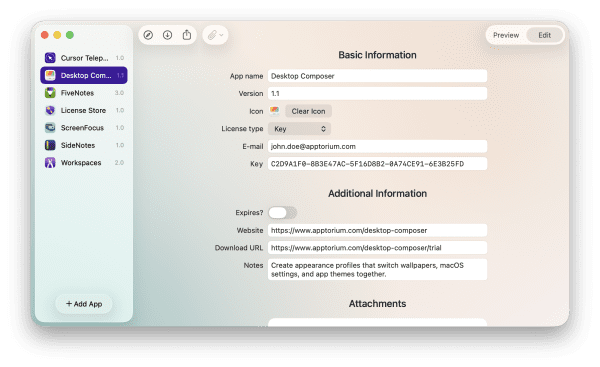This screenshot has width=600, height=367.
Task: Switch to Preview mode
Action: coord(506,35)
